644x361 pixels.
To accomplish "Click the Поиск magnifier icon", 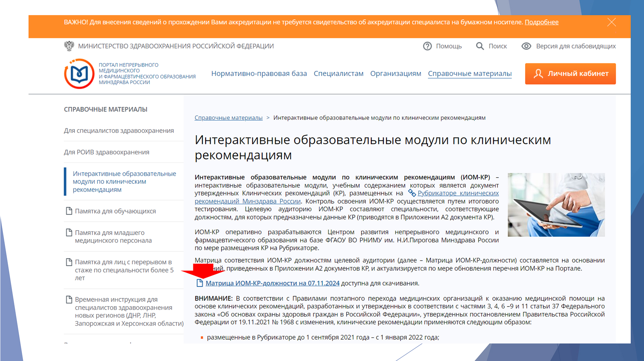I will tap(480, 46).
